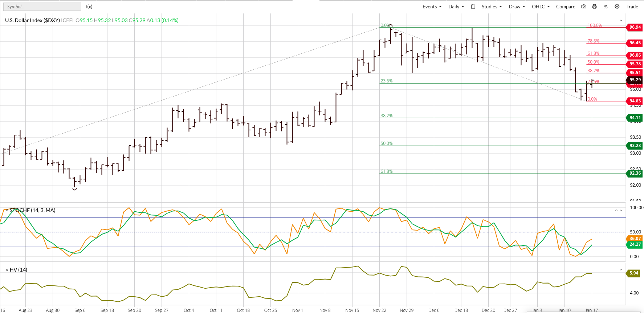Expand the Studies dropdown menu
Viewport: 644px width, 313px height.
(x=492, y=7)
